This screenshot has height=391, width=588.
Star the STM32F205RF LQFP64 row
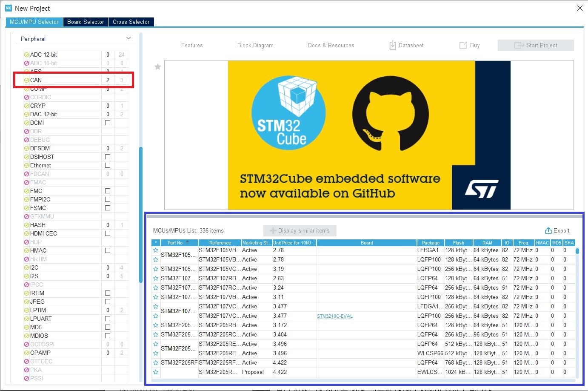tap(156, 363)
